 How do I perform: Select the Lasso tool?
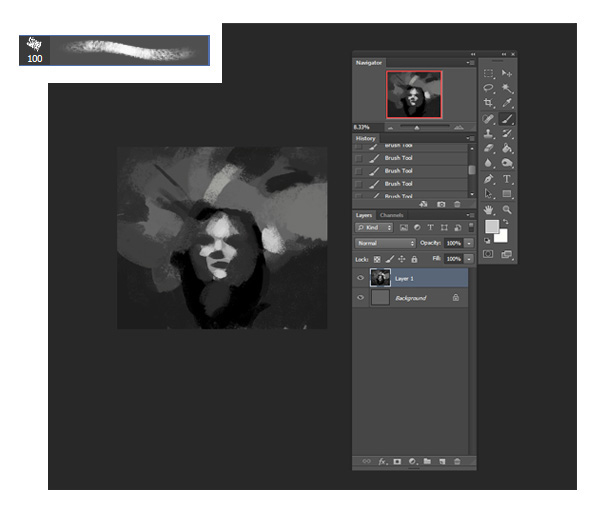click(x=488, y=88)
